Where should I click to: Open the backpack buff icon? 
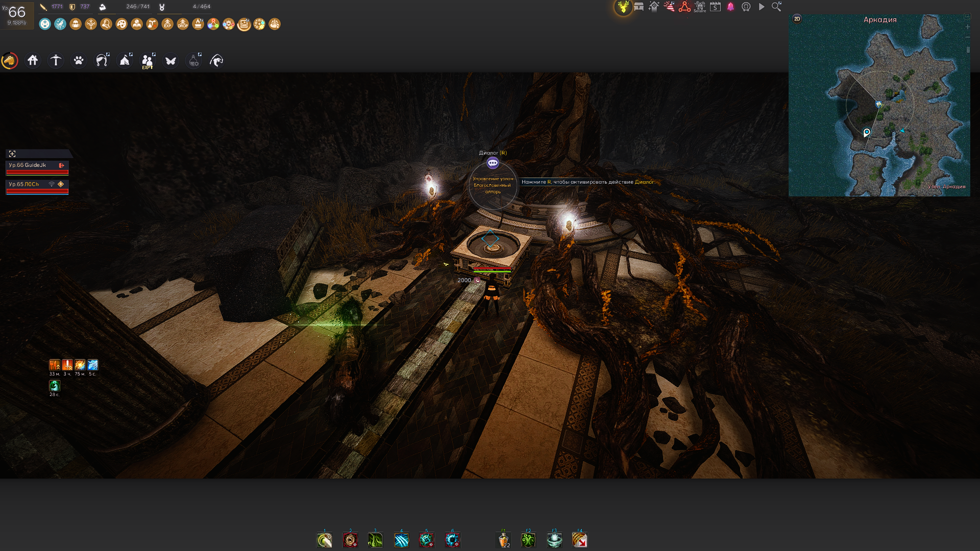click(x=76, y=24)
